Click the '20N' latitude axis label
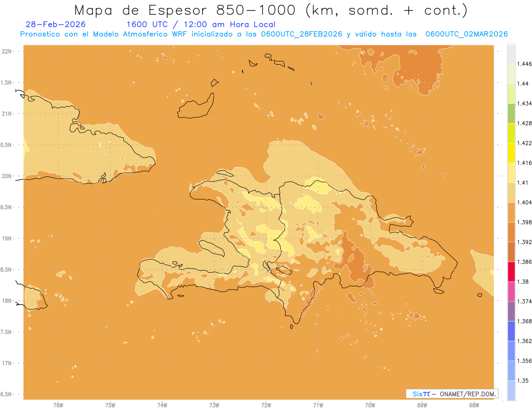532x411 pixels. pos(7,176)
